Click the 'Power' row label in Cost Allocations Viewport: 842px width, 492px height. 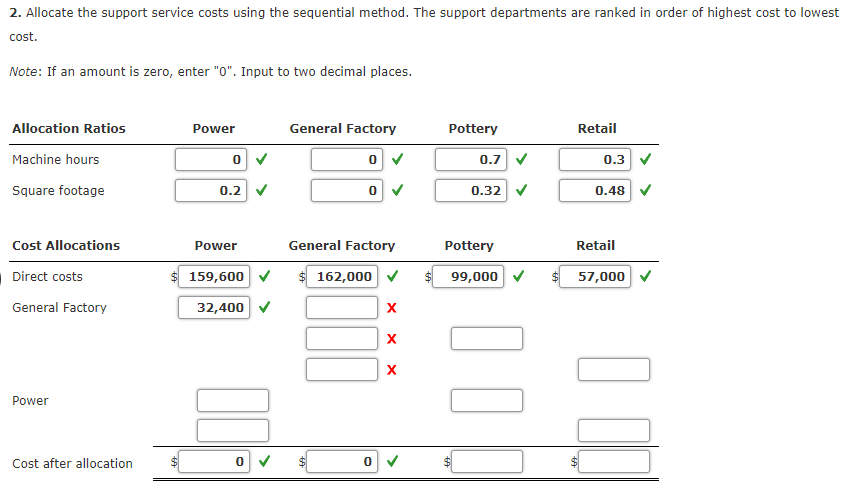(x=30, y=401)
